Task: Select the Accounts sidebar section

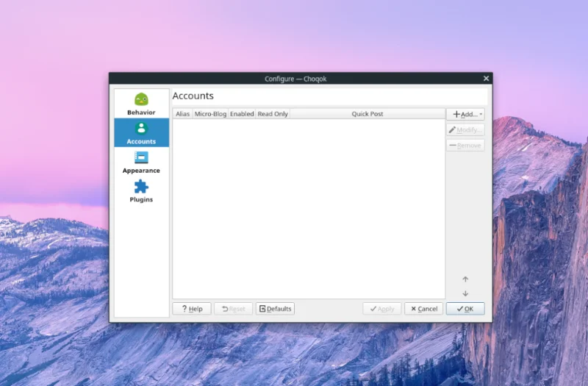Action: pos(141,133)
